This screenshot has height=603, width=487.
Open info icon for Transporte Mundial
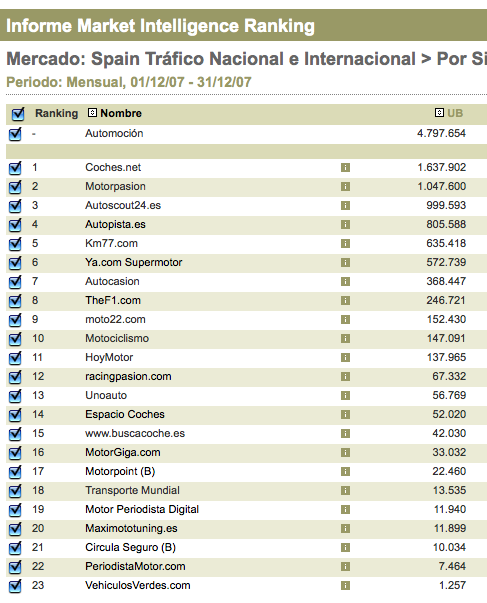click(x=345, y=491)
